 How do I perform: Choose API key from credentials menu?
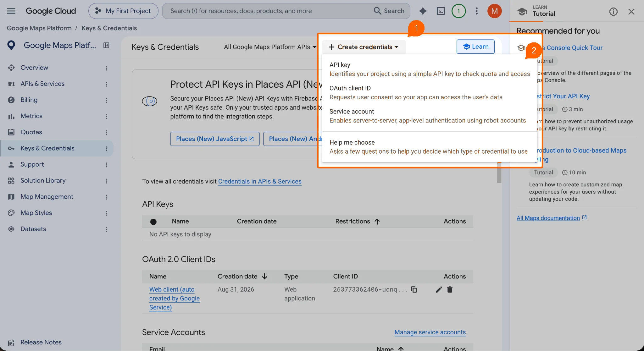(x=430, y=69)
